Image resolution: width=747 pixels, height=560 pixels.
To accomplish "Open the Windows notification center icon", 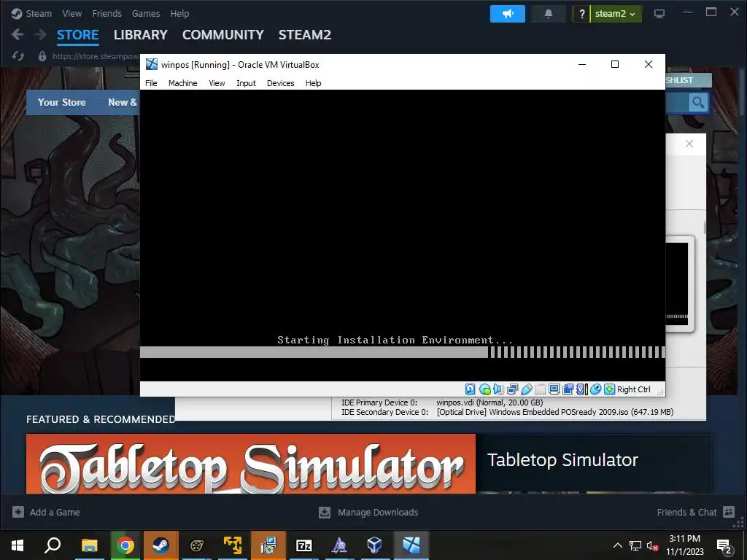I will tap(724, 546).
